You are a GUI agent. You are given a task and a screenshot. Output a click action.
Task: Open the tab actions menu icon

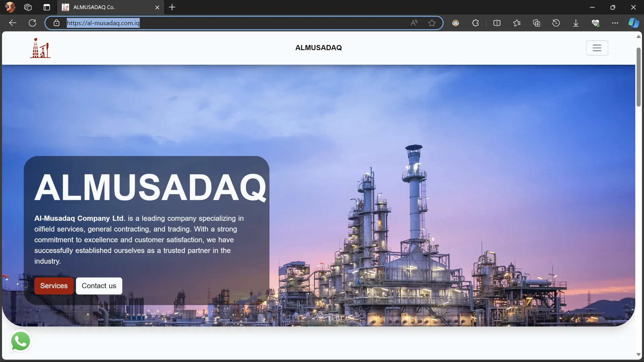coord(47,7)
